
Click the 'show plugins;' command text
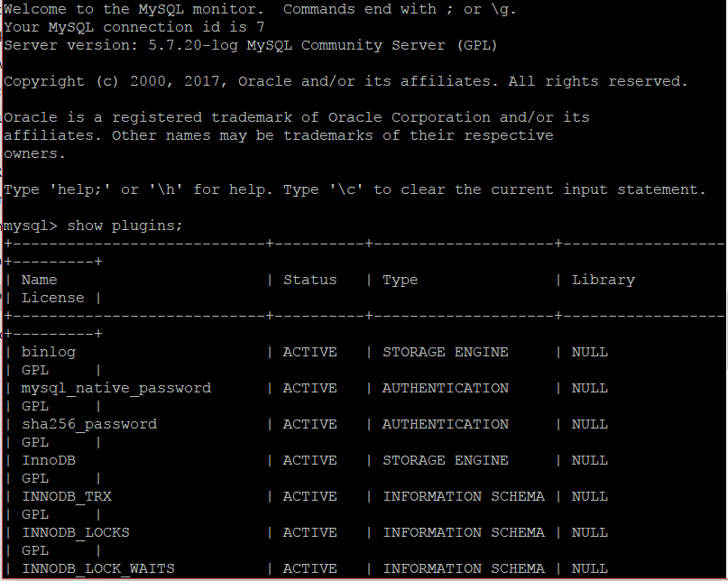pos(124,226)
